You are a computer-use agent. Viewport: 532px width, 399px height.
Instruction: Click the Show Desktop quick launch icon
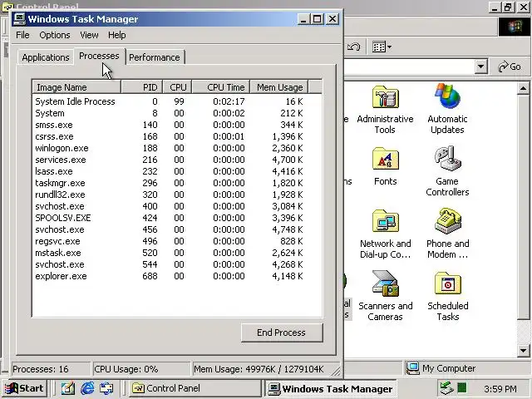tap(67, 388)
